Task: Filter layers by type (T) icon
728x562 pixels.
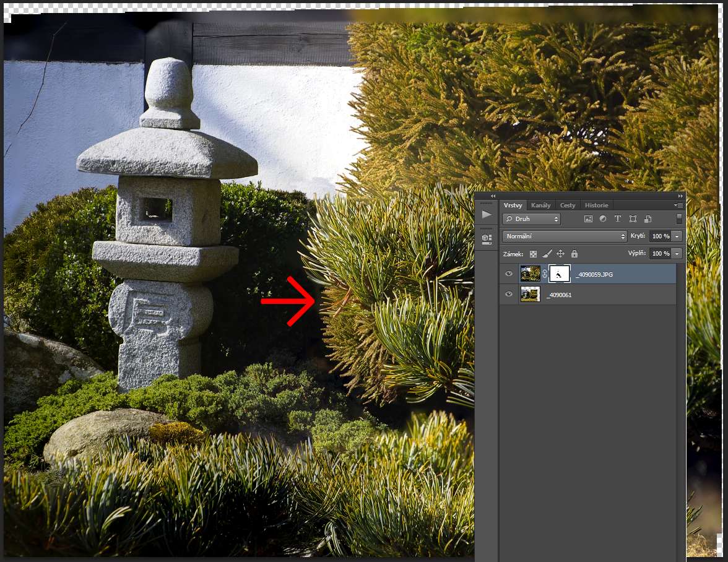Action: [x=618, y=219]
